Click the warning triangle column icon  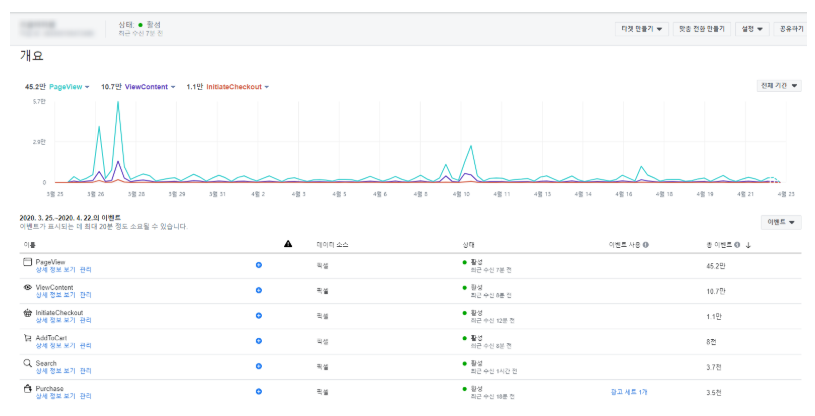pos(288,244)
